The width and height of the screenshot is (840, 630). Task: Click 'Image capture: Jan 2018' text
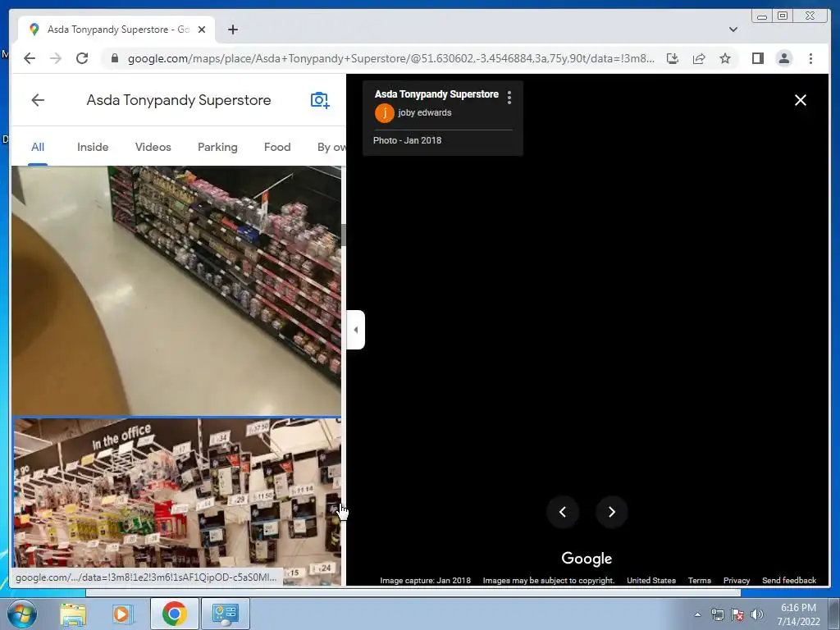pos(426,580)
